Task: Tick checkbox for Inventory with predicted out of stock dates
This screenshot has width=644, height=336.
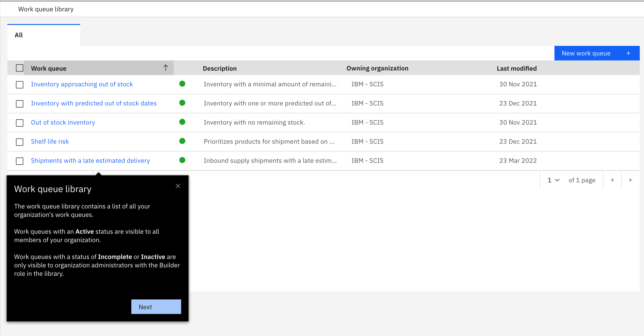Action: click(19, 104)
